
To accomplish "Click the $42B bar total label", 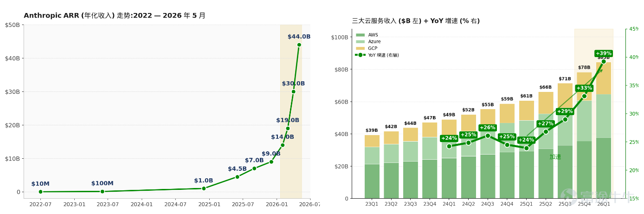I will (x=391, y=127).
